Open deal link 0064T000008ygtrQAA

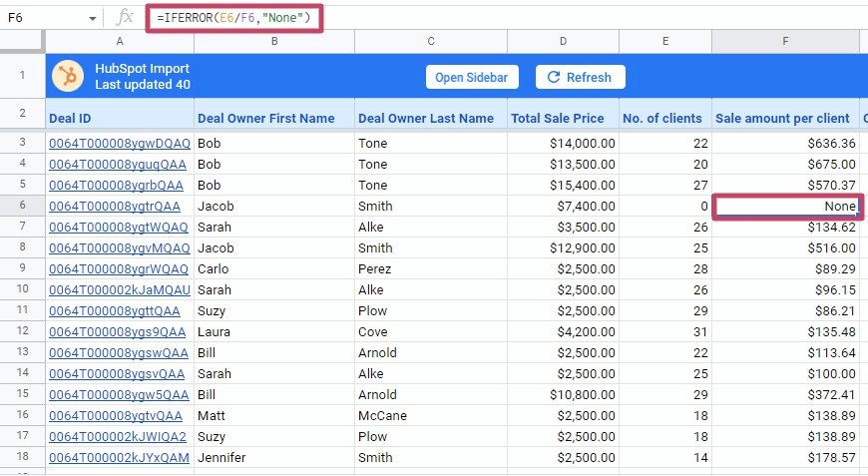[115, 207]
